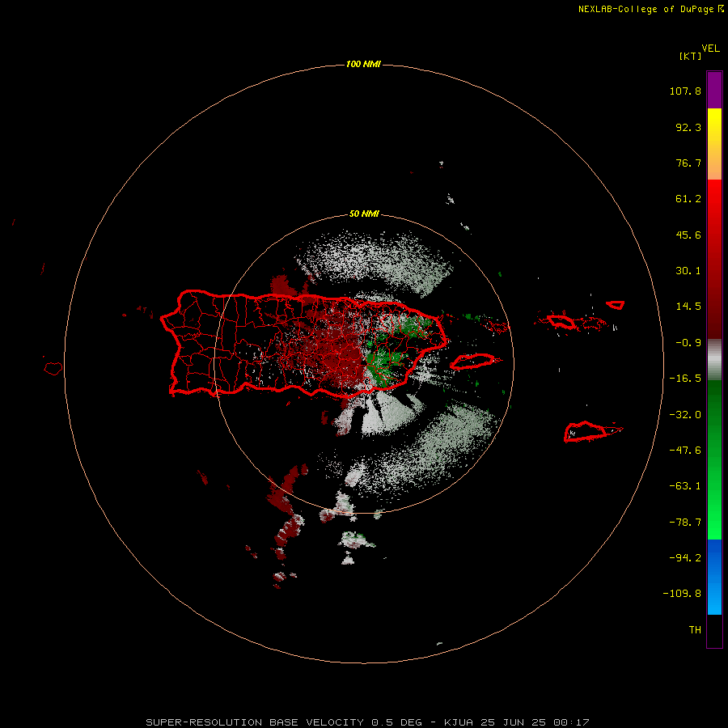Click the 76.7 velocity scale value
The image size is (728, 728).
[x=688, y=163]
